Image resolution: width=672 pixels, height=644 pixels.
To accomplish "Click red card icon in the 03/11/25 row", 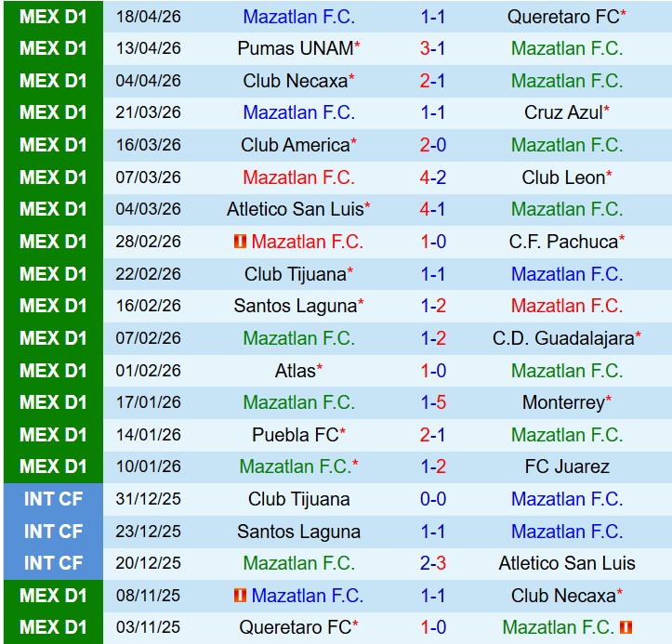I will click(x=626, y=628).
